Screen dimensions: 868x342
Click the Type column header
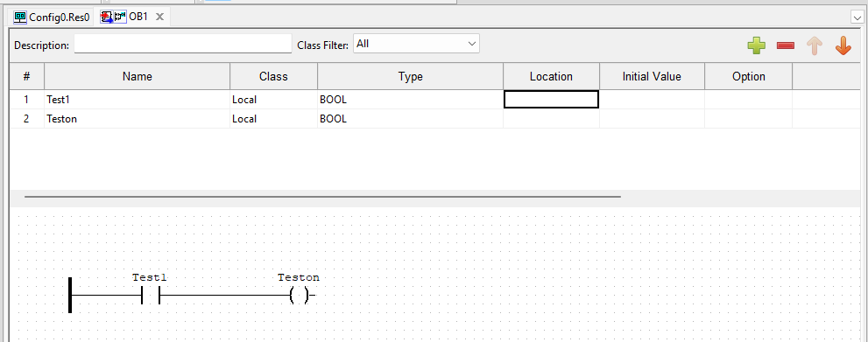point(410,76)
